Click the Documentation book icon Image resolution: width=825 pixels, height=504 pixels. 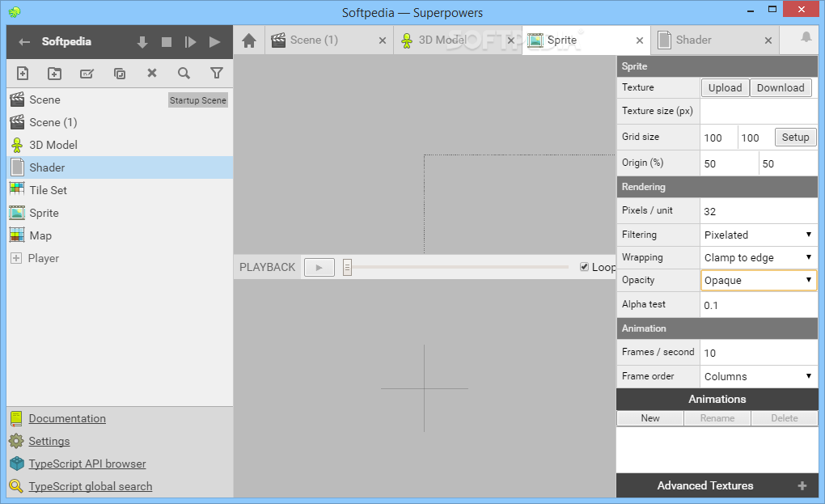coord(16,419)
